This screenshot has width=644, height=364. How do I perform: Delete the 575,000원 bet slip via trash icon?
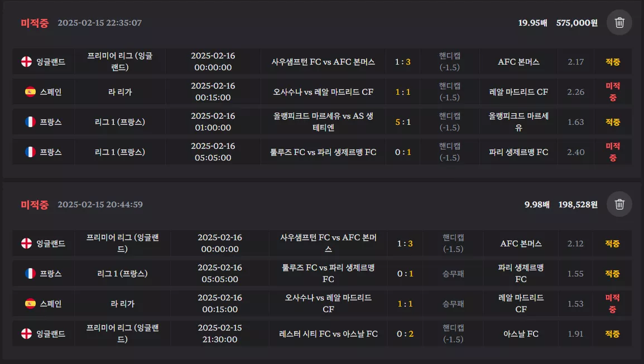tap(619, 22)
